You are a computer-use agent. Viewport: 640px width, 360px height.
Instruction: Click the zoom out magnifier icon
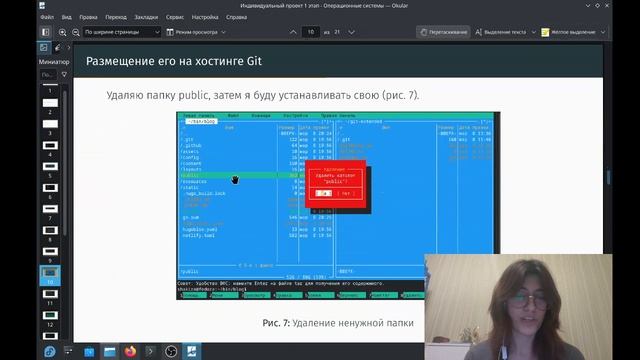pos(76,32)
